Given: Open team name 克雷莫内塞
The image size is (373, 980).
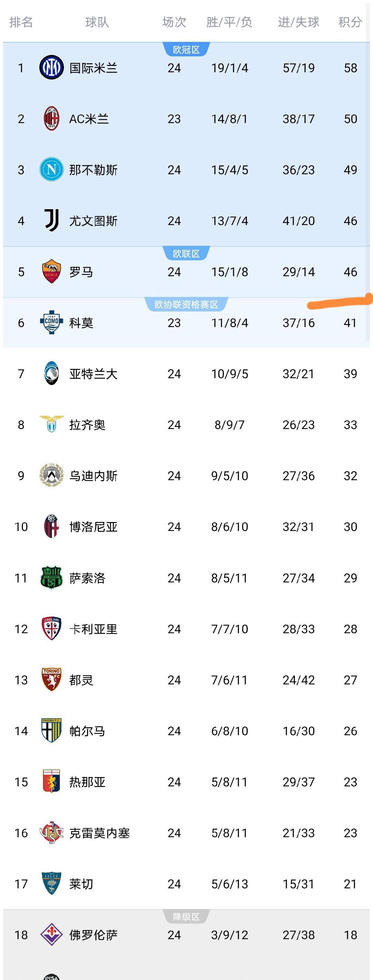Looking at the screenshot, I should (x=99, y=833).
